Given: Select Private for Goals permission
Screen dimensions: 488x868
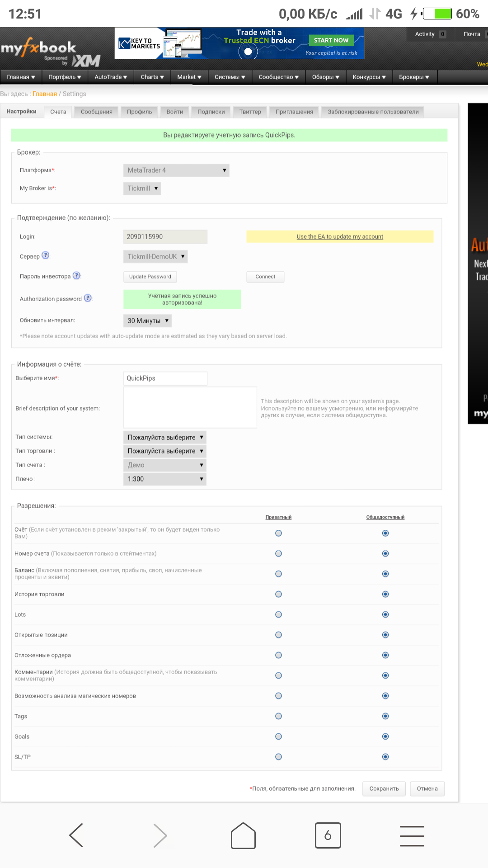Looking at the screenshot, I should (x=278, y=736).
